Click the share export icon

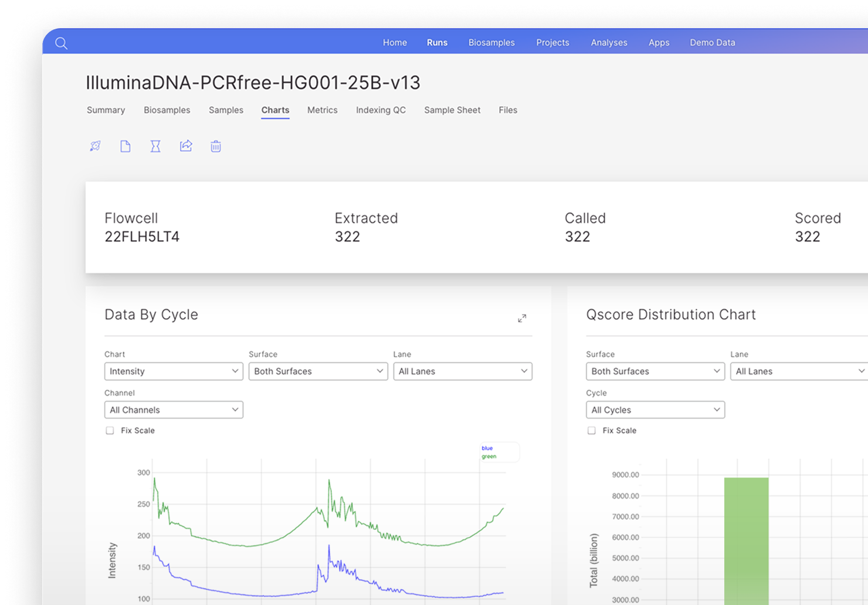(186, 146)
